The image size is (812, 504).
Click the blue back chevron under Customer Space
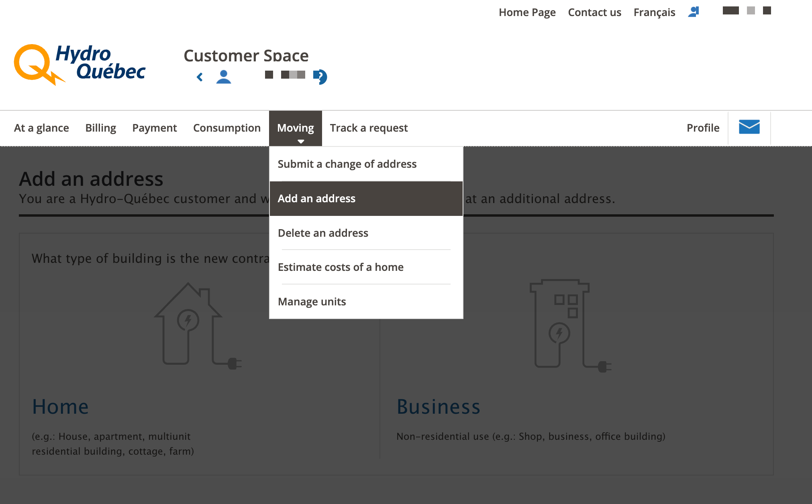[x=200, y=77]
